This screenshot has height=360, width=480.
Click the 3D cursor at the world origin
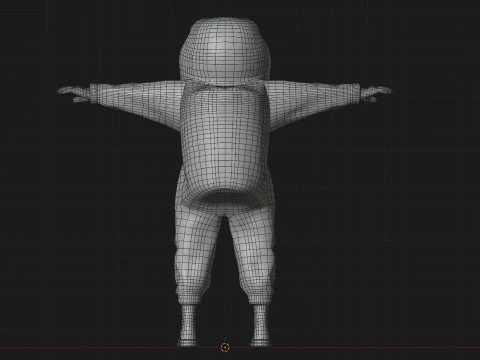(x=225, y=347)
